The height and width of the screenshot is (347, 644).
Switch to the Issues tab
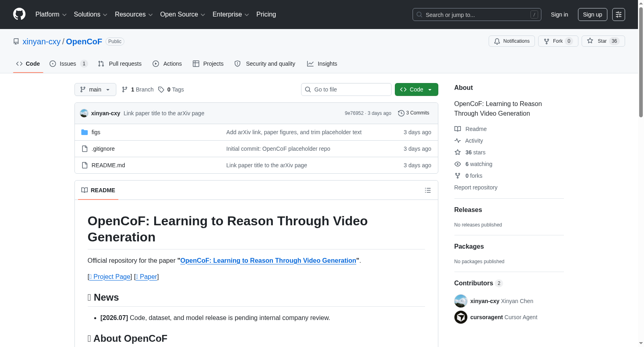click(68, 64)
